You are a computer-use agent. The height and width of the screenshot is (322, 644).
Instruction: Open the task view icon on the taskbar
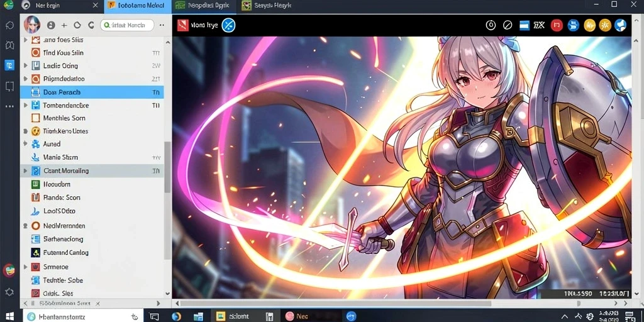coord(155,316)
